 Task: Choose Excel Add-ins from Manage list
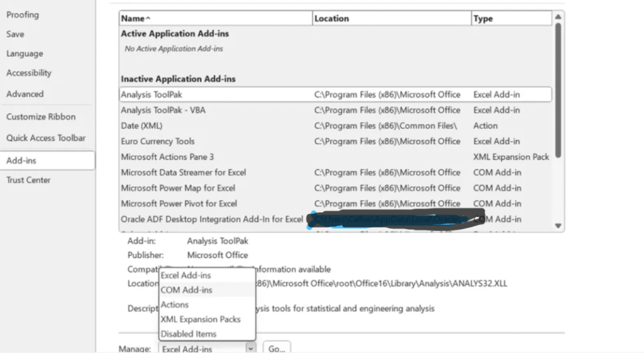coord(207,275)
